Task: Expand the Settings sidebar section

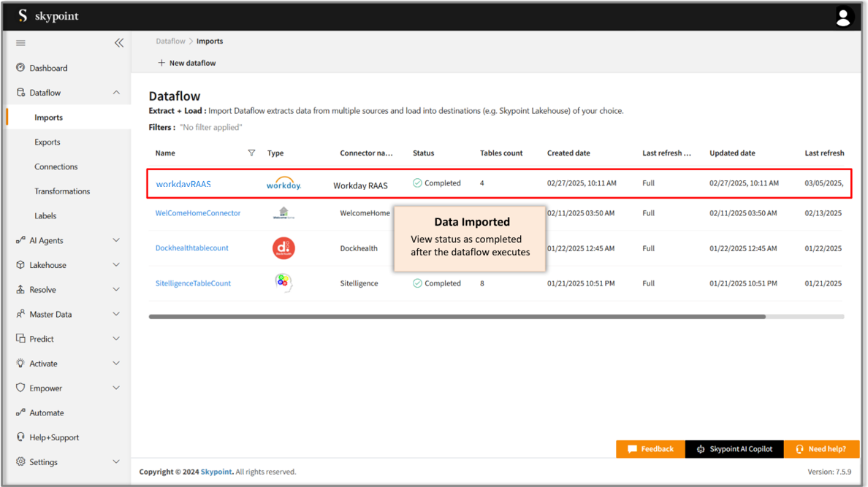Action: [116, 462]
